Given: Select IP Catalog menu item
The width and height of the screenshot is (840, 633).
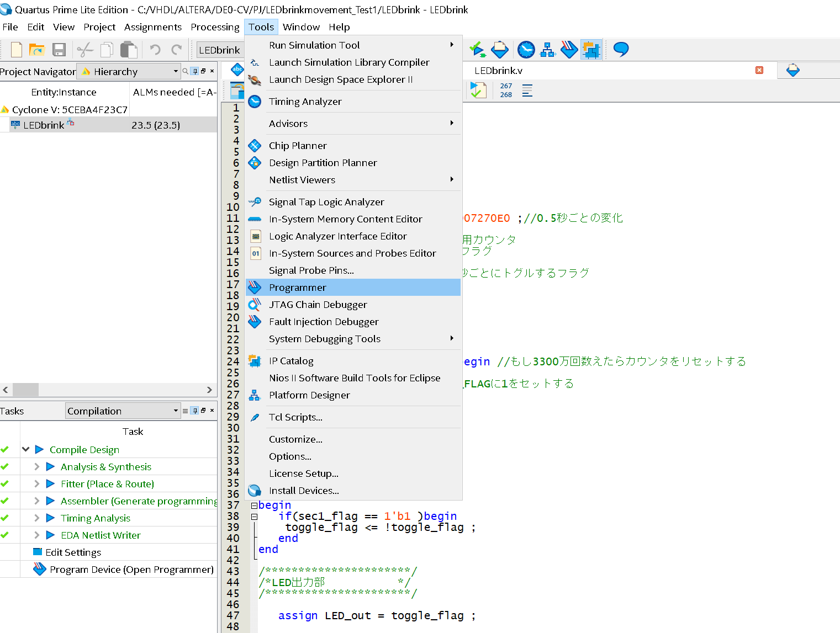Looking at the screenshot, I should (x=353, y=361).
